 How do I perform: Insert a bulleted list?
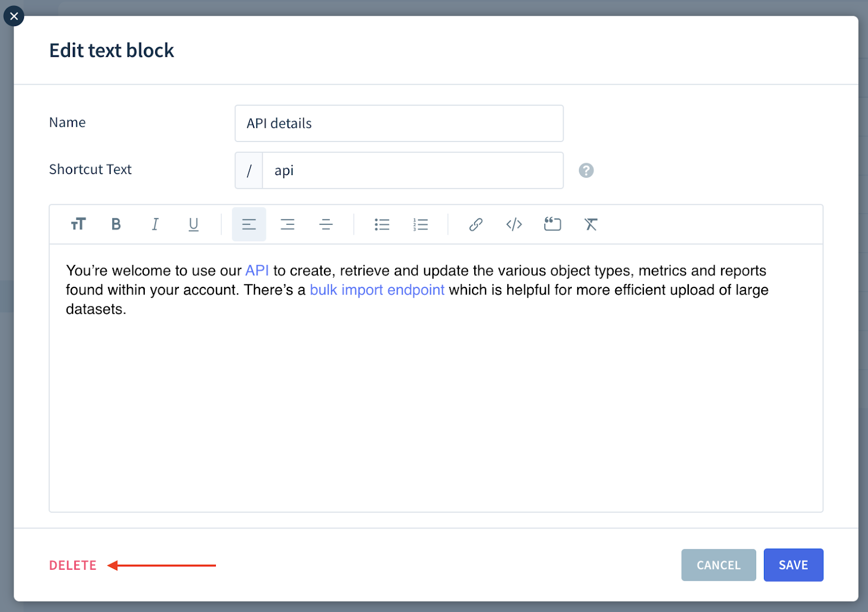[382, 224]
